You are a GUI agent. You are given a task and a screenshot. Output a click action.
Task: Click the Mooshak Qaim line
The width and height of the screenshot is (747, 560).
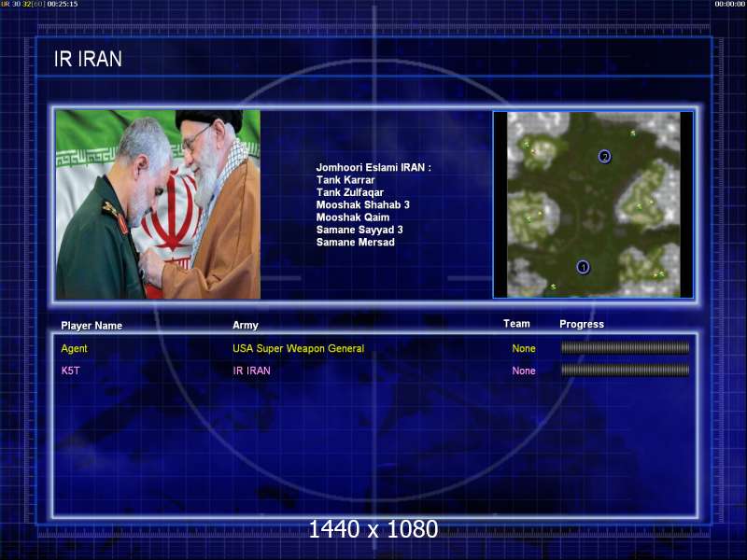353,217
